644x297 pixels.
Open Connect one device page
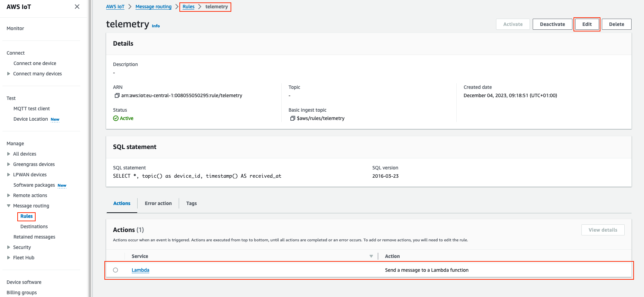click(35, 63)
